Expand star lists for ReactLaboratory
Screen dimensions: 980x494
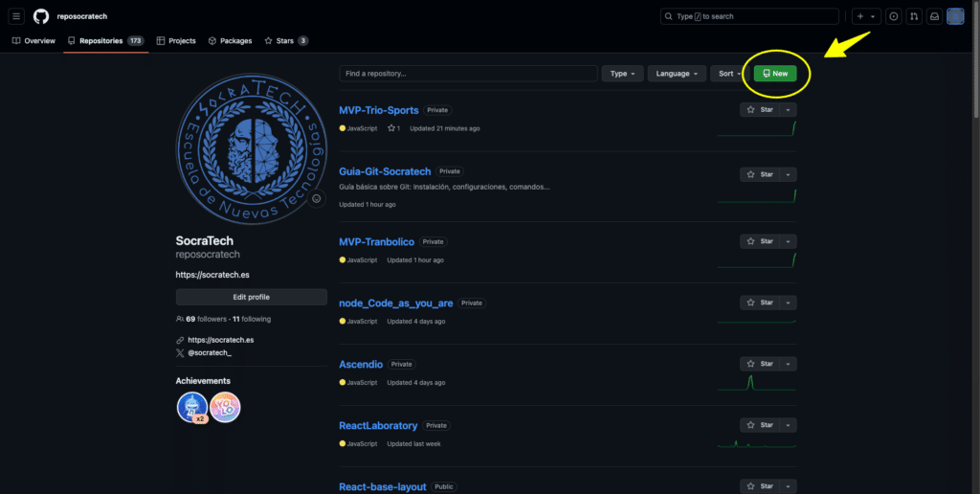coord(789,425)
